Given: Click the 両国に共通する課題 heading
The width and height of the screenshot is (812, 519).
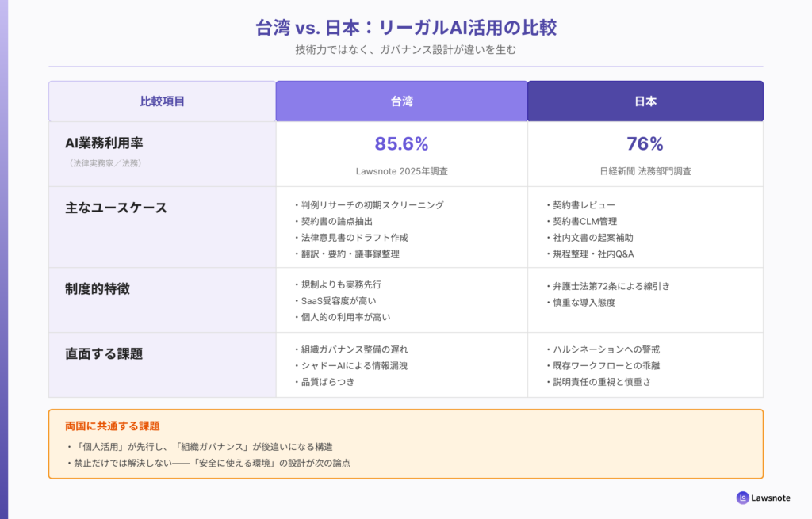Looking at the screenshot, I should [113, 426].
